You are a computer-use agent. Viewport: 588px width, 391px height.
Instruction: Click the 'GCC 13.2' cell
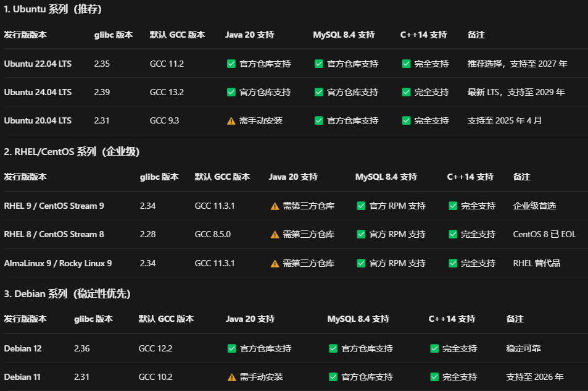click(x=167, y=92)
